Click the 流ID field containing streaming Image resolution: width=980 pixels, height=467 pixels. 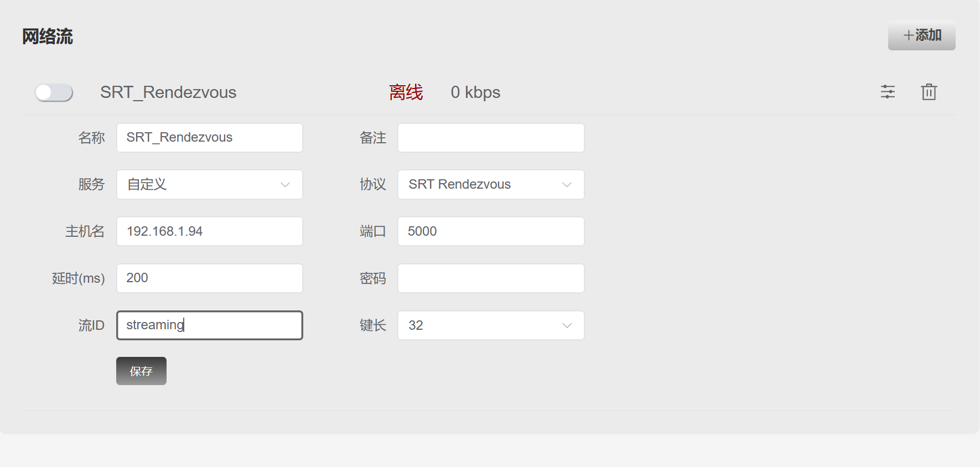(209, 325)
